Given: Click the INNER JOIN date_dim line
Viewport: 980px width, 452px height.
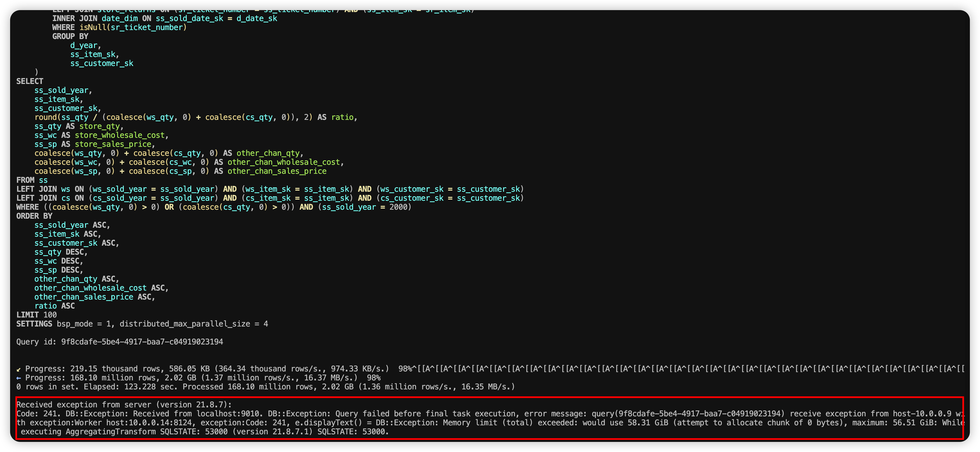Looking at the screenshot, I should (164, 18).
